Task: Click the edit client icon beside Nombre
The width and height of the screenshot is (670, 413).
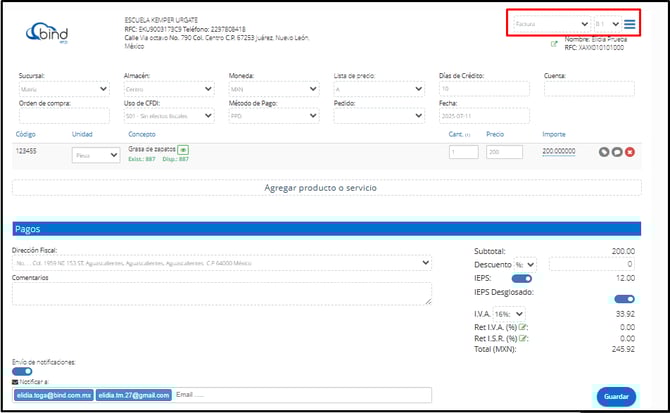Action: click(x=554, y=44)
